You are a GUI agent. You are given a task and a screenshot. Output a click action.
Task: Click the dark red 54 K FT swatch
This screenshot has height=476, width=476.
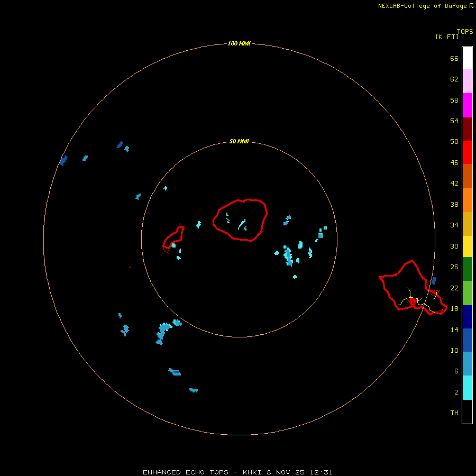click(x=467, y=129)
